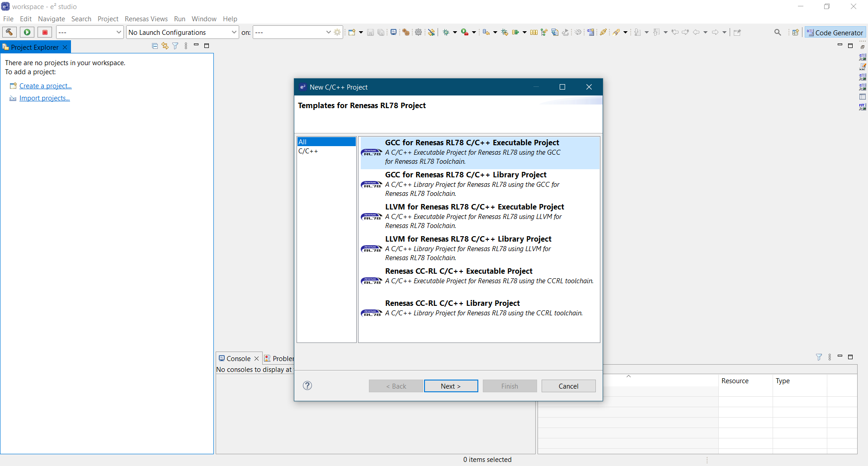Viewport: 868px width, 466px height.
Task: Click the Build hammer icon
Action: [x=9, y=32]
